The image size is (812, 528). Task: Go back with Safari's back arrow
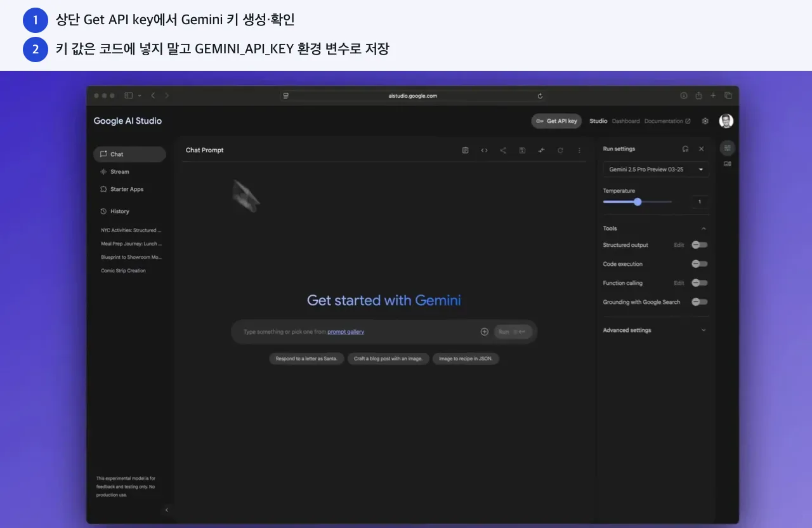click(x=153, y=96)
